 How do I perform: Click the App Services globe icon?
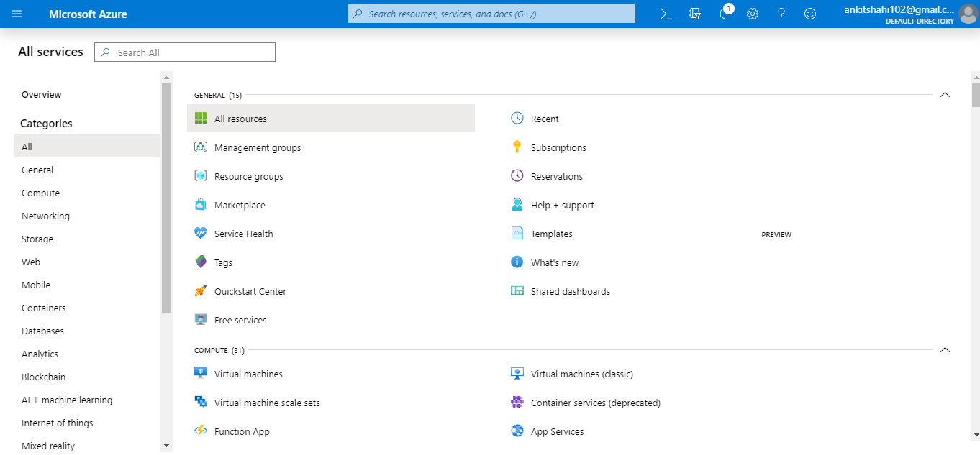[517, 431]
